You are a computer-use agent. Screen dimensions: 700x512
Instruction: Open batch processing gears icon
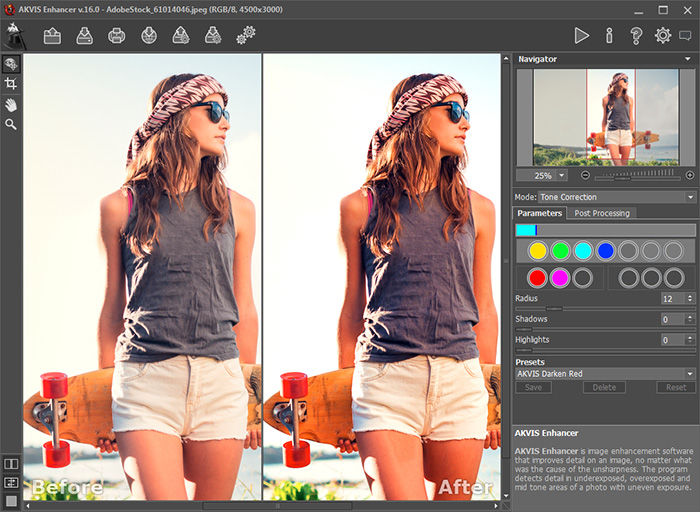point(246,35)
